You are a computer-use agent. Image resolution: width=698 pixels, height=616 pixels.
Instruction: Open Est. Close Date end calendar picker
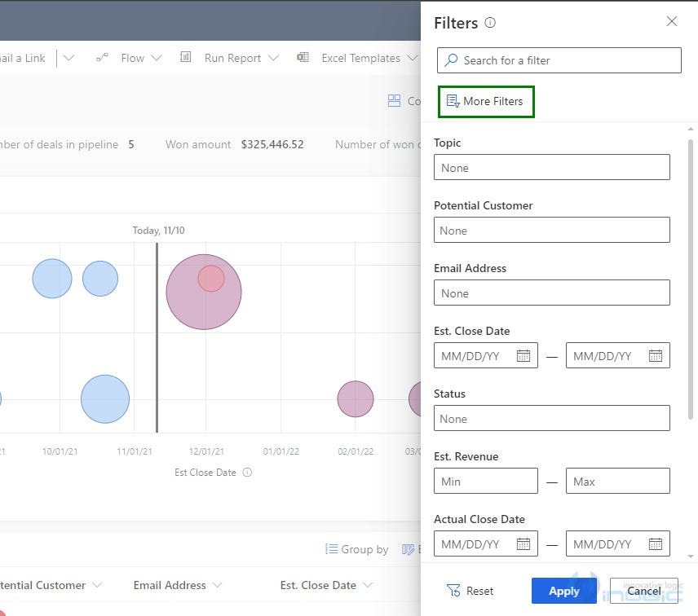pyautogui.click(x=656, y=356)
